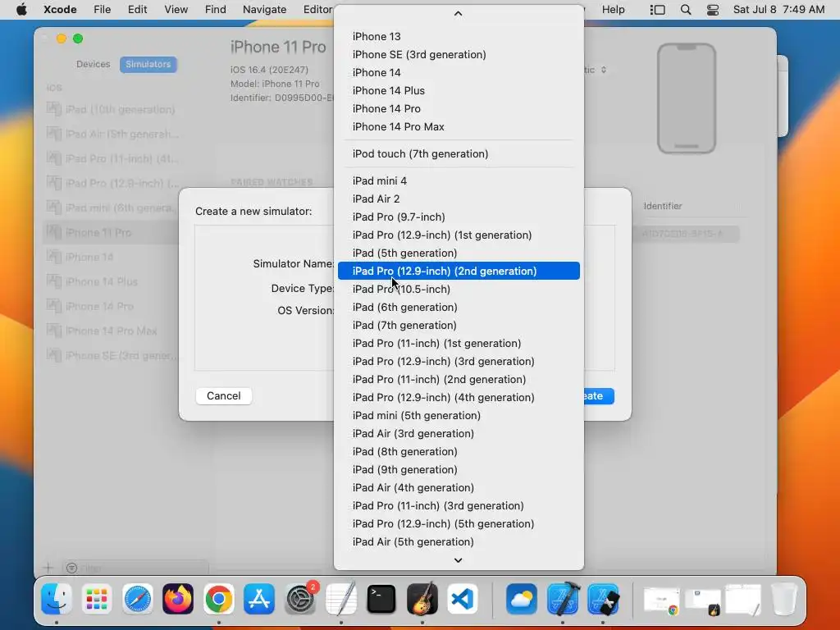Click the Create button
Screen dimensions: 840x630
click(598, 396)
